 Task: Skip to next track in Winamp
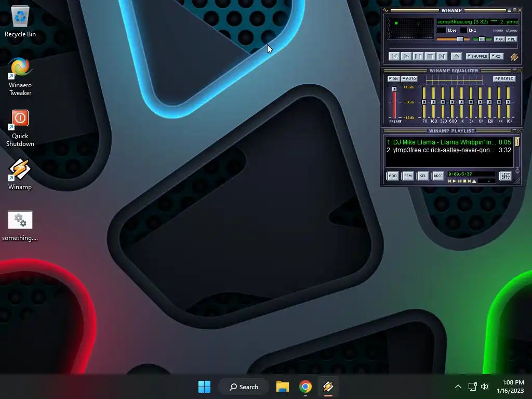[x=442, y=56]
